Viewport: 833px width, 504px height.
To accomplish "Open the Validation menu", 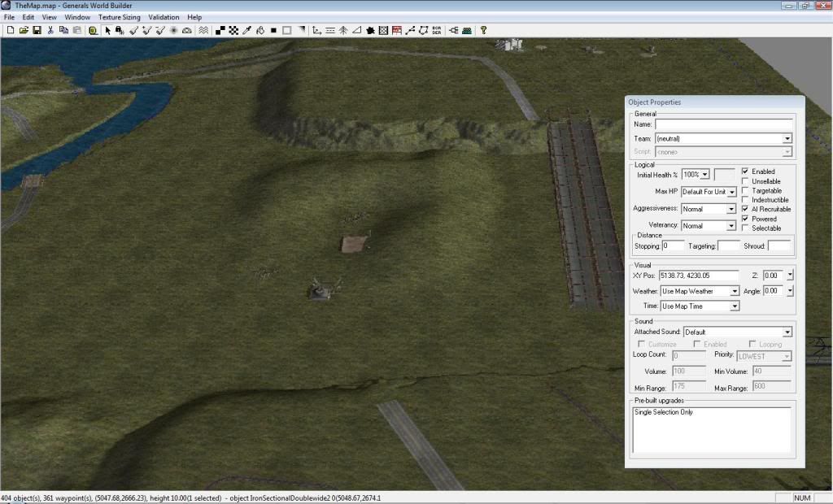I will coord(164,17).
